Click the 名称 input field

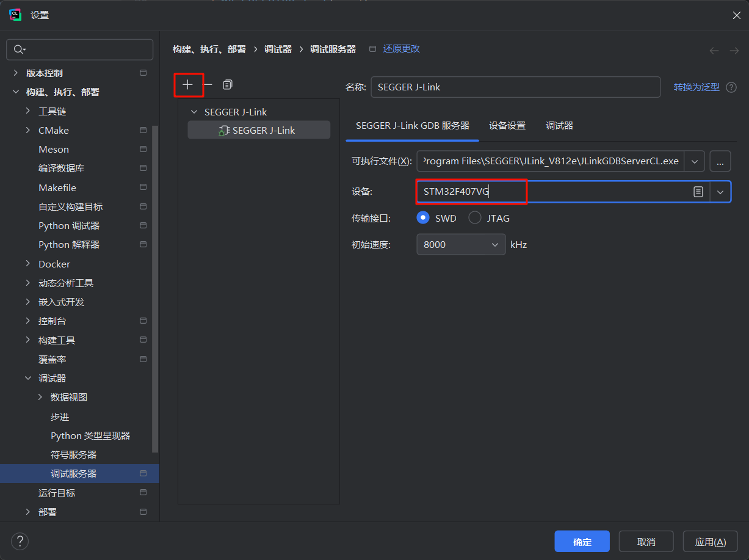point(516,87)
